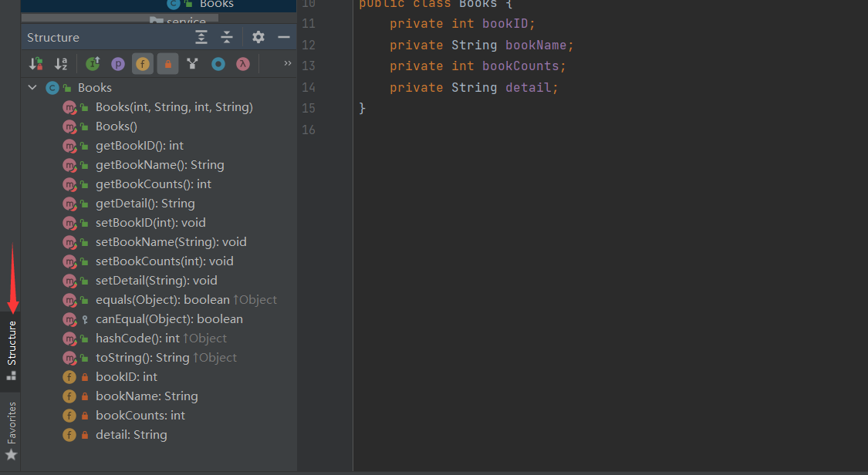Viewport: 868px width, 475px height.
Task: Select Books(int, String, int, String) constructor
Action: (x=174, y=107)
